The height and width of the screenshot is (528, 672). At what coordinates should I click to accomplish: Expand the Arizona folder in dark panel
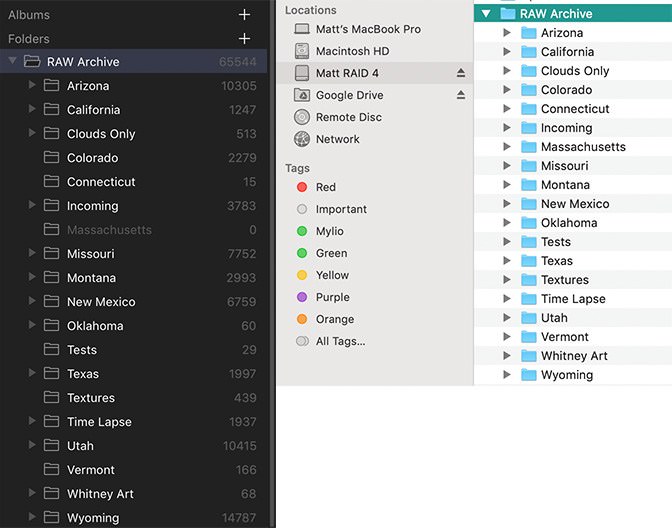[x=32, y=85]
